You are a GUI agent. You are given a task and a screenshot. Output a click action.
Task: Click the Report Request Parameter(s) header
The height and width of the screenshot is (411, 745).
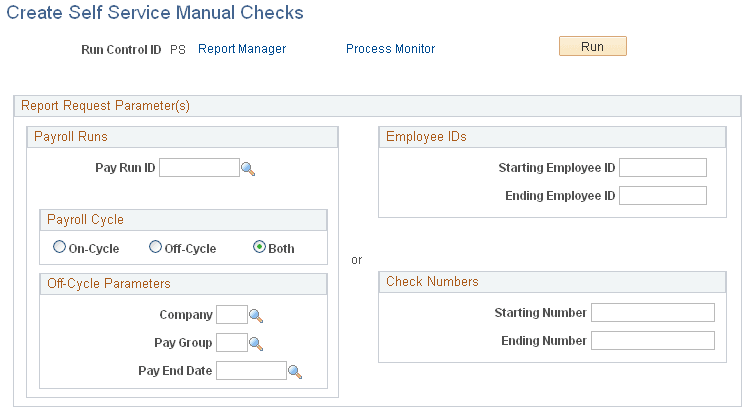pyautogui.click(x=377, y=105)
